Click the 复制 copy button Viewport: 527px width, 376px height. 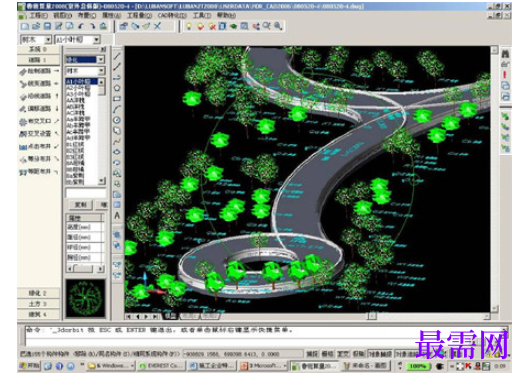click(x=80, y=205)
